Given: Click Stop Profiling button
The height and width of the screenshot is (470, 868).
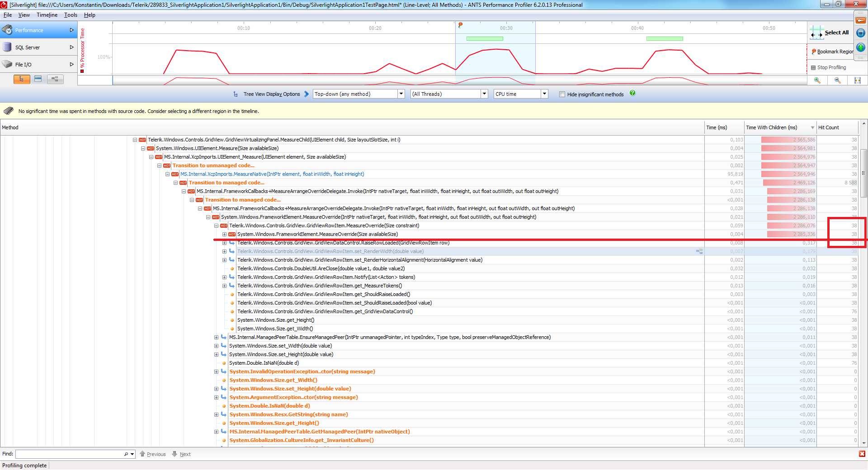Looking at the screenshot, I should coord(828,67).
